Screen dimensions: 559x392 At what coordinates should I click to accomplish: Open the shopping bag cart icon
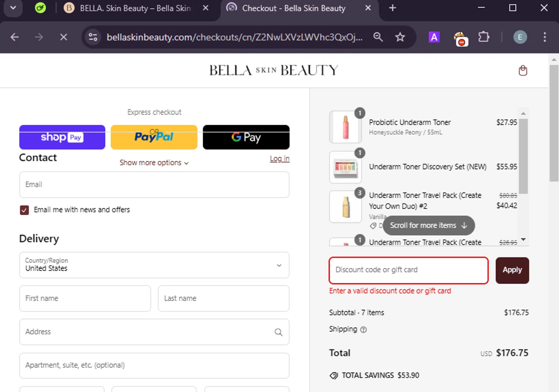(x=523, y=70)
